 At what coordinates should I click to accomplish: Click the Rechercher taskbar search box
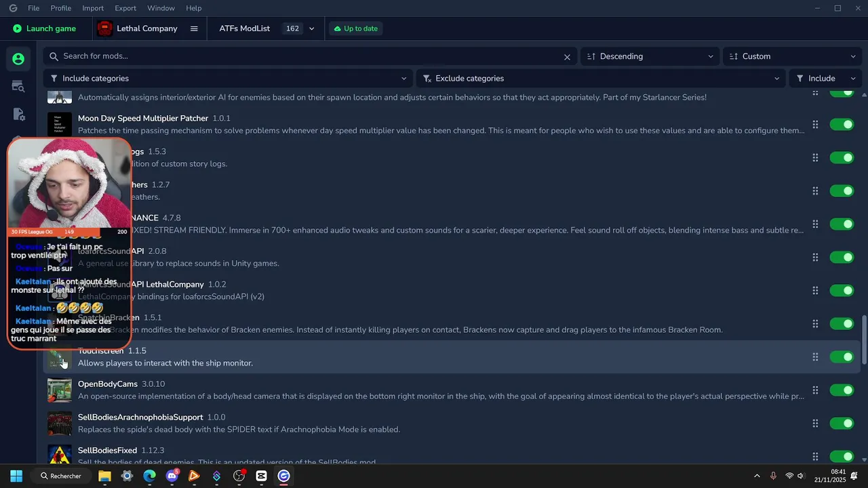coord(61,476)
